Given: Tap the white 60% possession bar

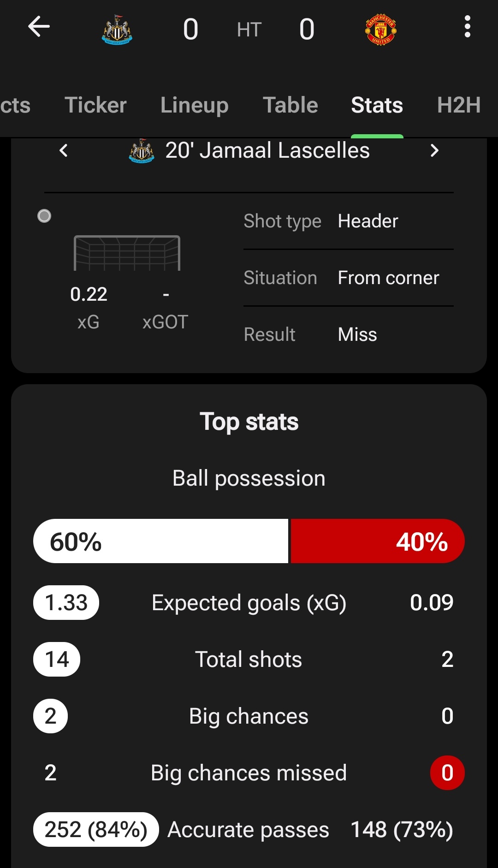Looking at the screenshot, I should coord(161,541).
